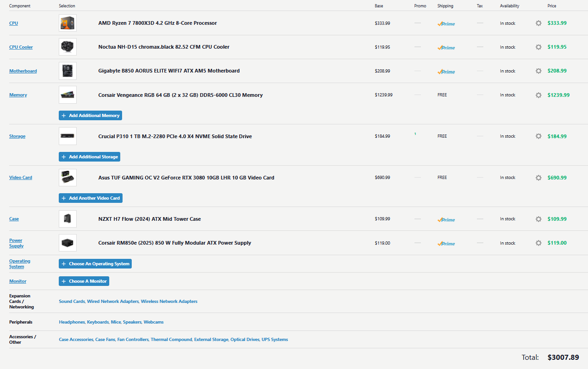This screenshot has width=588, height=369.
Task: Click Choose An Operating System button
Action: (x=95, y=264)
